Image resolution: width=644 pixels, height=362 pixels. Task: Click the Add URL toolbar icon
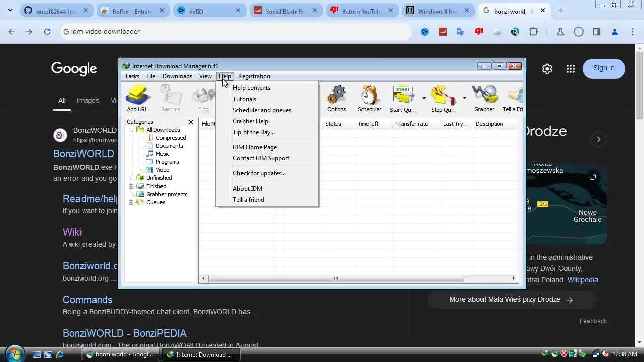point(137,99)
